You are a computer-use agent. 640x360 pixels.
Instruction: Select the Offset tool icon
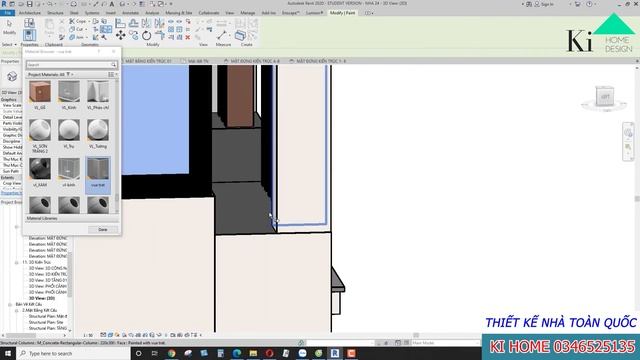[x=133, y=23]
